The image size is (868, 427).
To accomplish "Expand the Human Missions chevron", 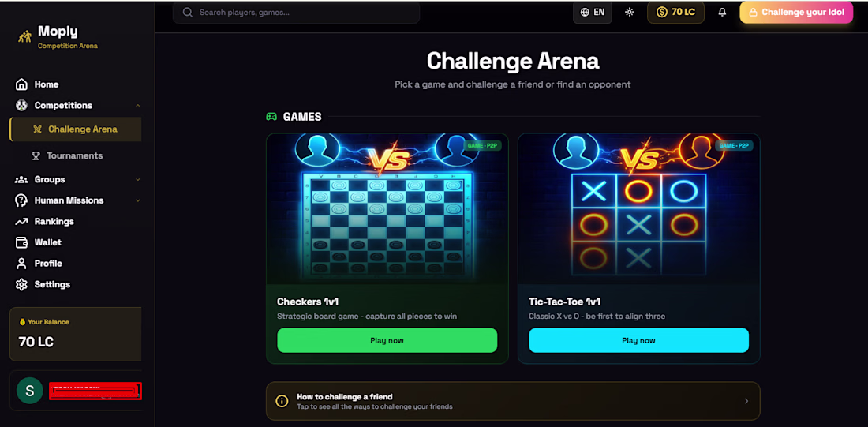I will coord(138,200).
